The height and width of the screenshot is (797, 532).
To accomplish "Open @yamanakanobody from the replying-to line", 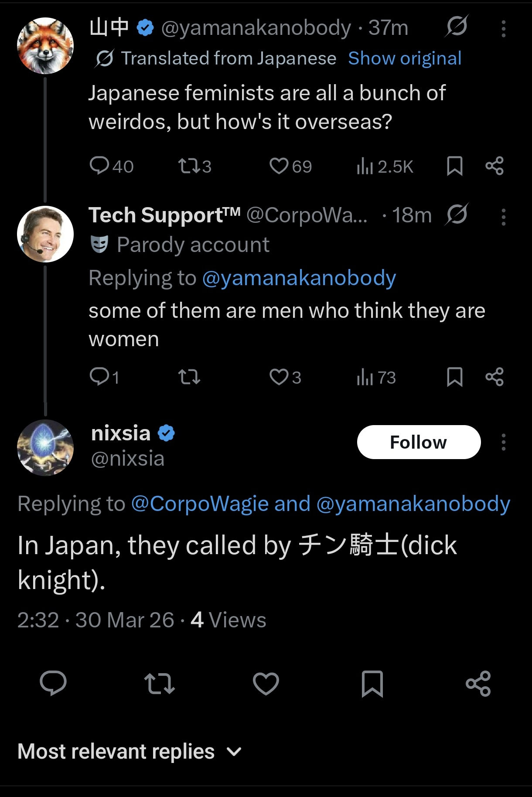I will pos(300,277).
